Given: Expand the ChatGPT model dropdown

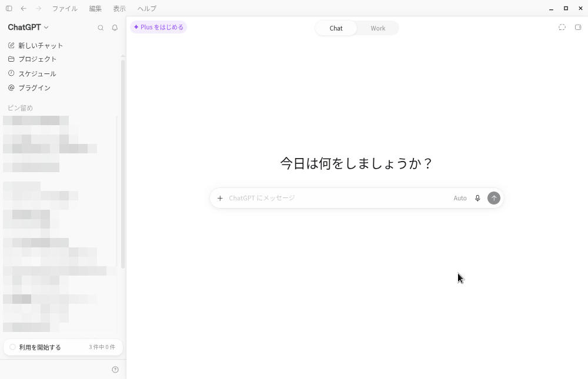Looking at the screenshot, I should click(28, 28).
